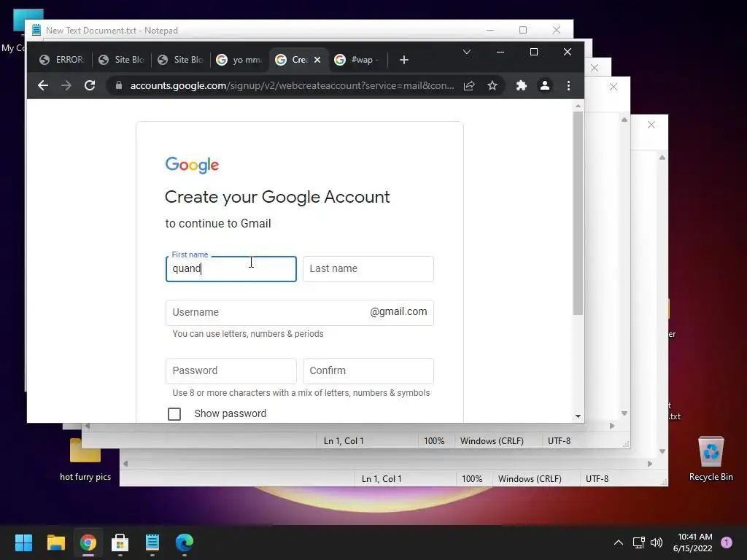
Task: Select the hot furry pics folder
Action: [x=85, y=459]
